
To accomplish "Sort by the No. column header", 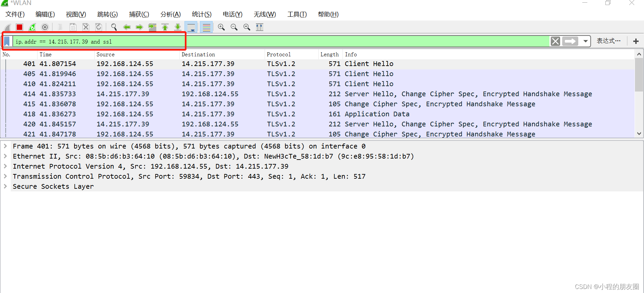I will (19, 54).
